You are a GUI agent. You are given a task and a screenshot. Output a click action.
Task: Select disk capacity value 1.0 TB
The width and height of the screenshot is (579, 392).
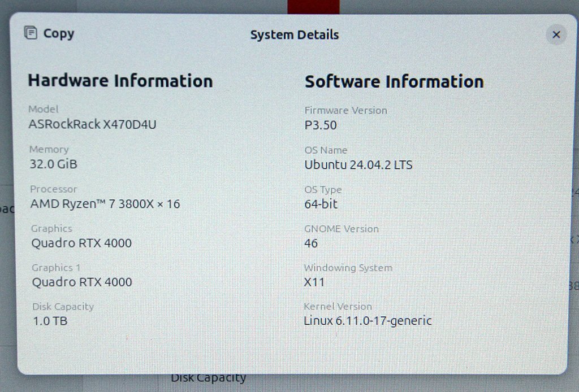(50, 321)
